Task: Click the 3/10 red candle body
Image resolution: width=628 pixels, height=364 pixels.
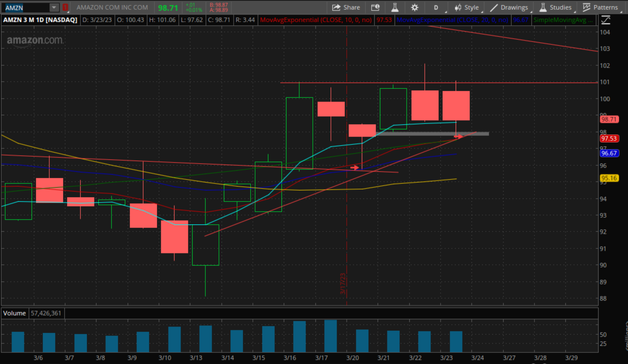Action: 175,237
